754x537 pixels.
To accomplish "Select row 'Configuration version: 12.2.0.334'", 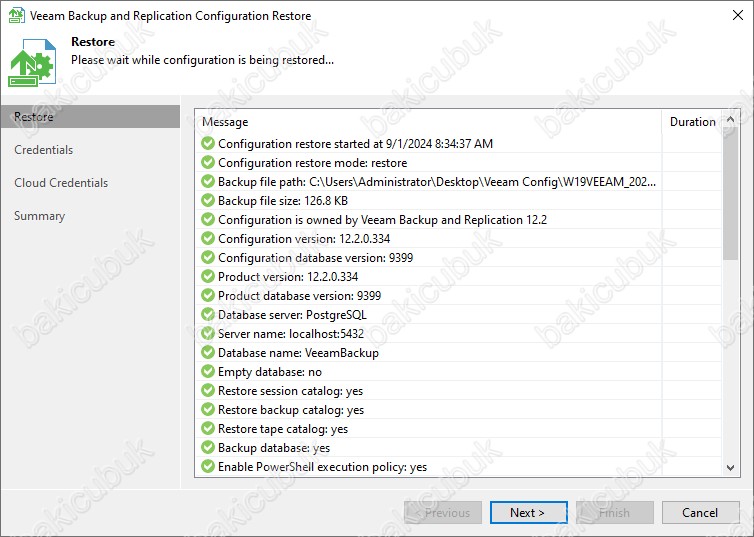I will click(459, 238).
